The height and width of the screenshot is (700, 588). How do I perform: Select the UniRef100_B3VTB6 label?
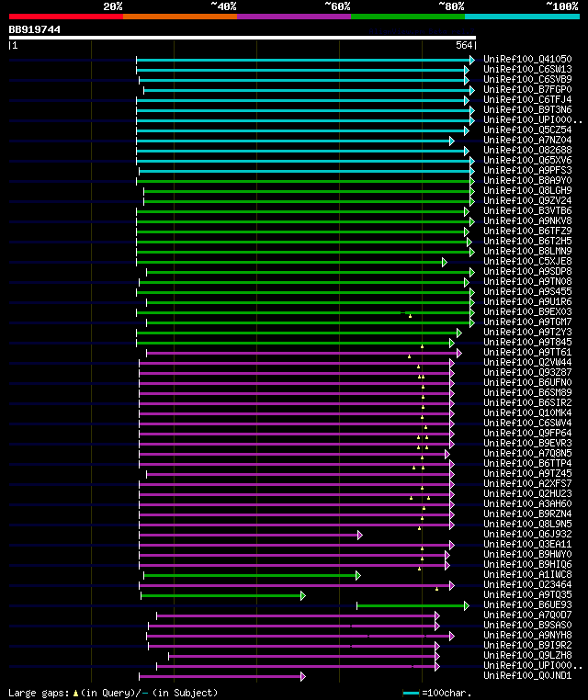point(527,210)
